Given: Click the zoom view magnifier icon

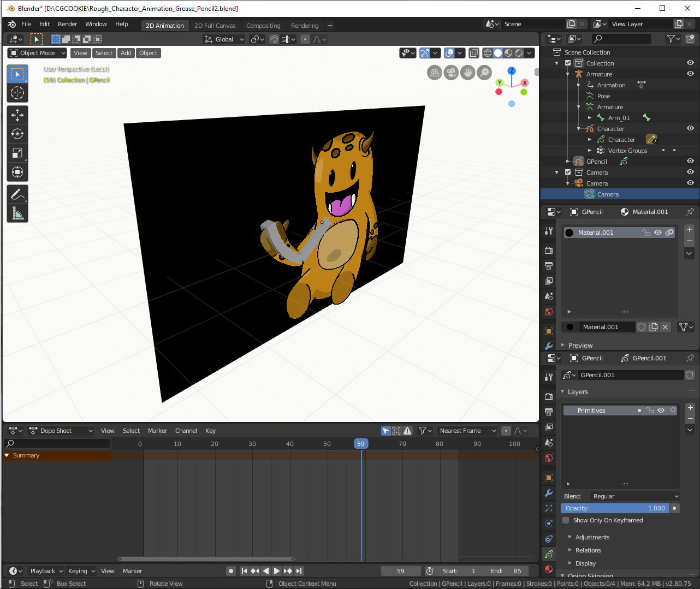Looking at the screenshot, I should click(484, 73).
